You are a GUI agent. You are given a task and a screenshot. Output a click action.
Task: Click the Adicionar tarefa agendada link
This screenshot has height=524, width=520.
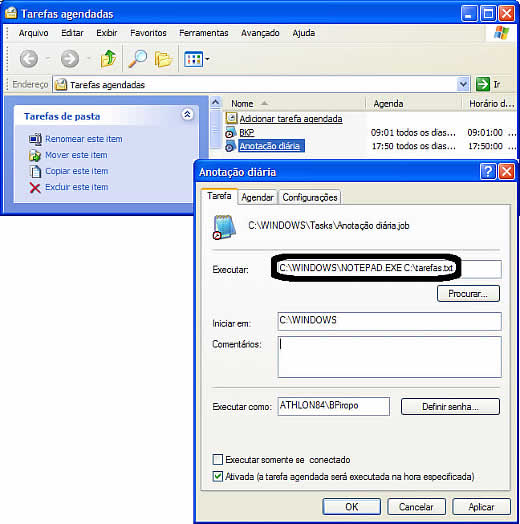[291, 119]
